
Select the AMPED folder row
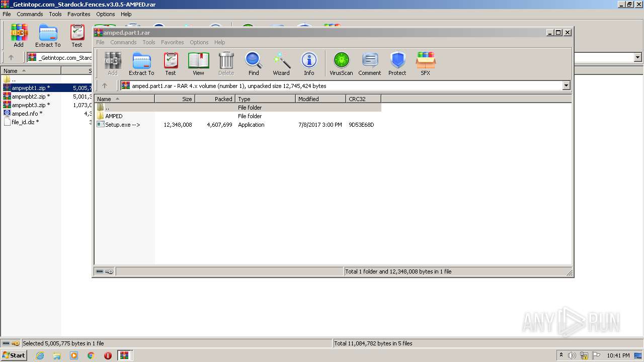pyautogui.click(x=237, y=116)
